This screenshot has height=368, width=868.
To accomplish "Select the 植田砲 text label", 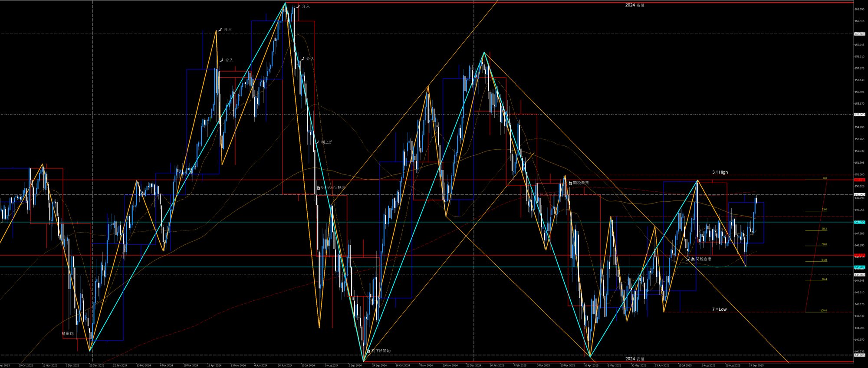I will point(68,334).
